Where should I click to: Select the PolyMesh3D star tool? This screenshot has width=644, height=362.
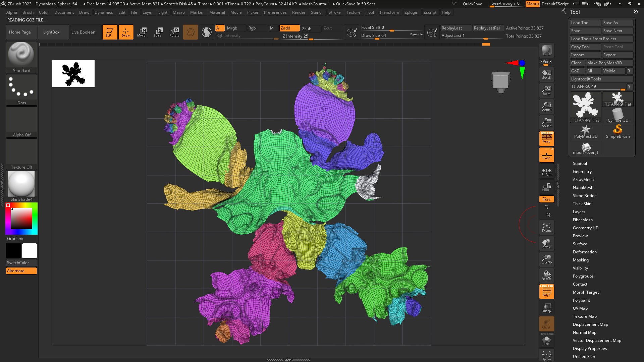click(x=585, y=131)
